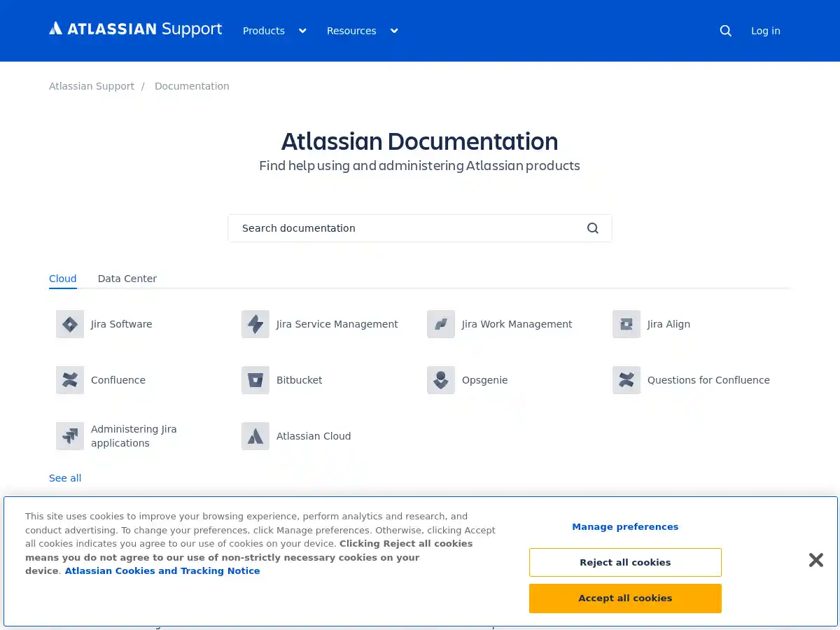Dismiss the cookie banner with the X
Viewport: 840px width, 630px height.
point(815,560)
